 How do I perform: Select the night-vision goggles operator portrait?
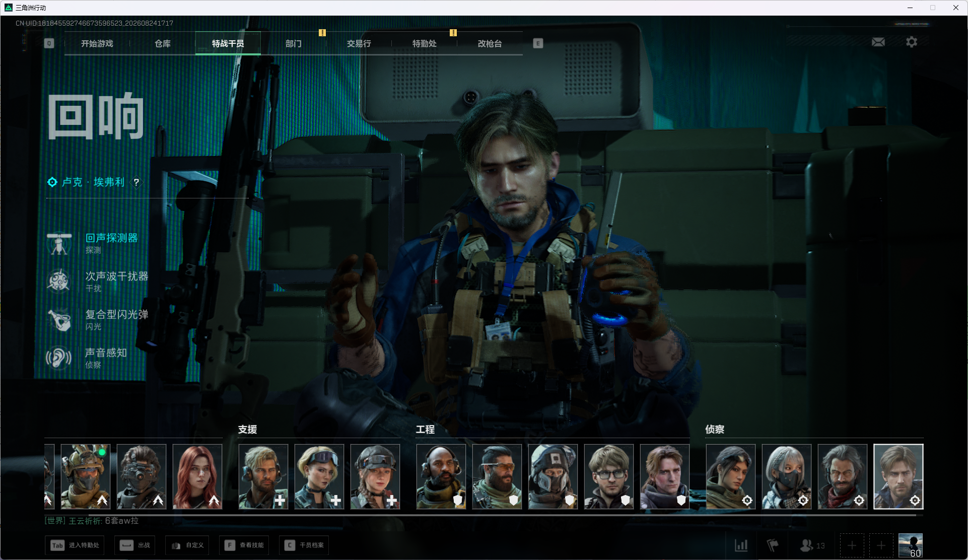point(142,476)
